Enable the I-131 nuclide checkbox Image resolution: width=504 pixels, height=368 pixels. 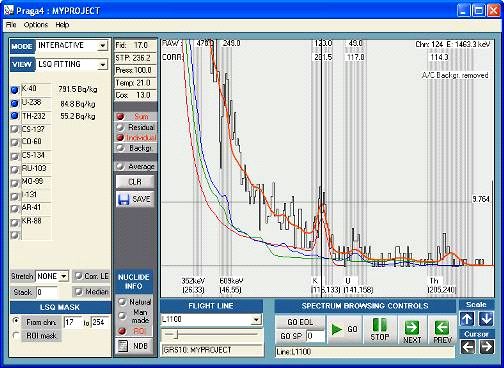15,196
